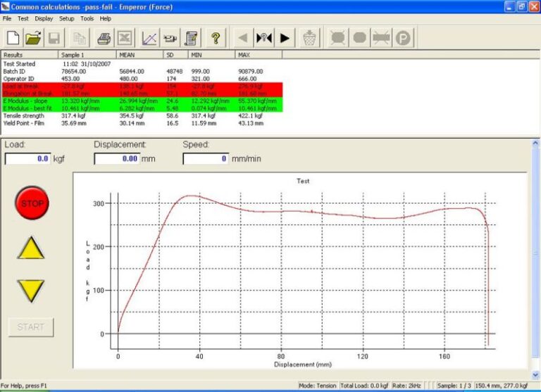This screenshot has height=392, width=541.
Task: Open the graph display icon
Action: pos(149,38)
